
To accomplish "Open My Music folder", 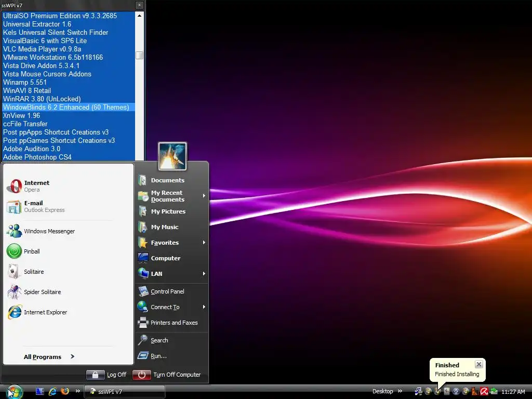I will [171, 227].
